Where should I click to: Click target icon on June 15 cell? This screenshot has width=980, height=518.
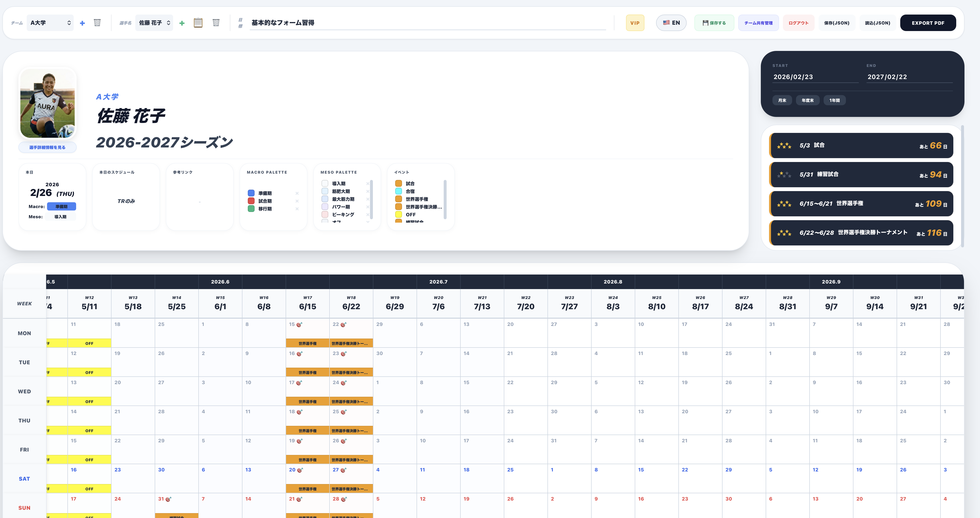point(299,325)
